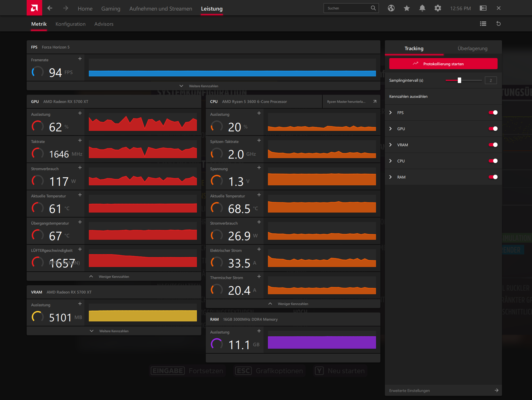Click the AMD logo icon

point(34,8)
